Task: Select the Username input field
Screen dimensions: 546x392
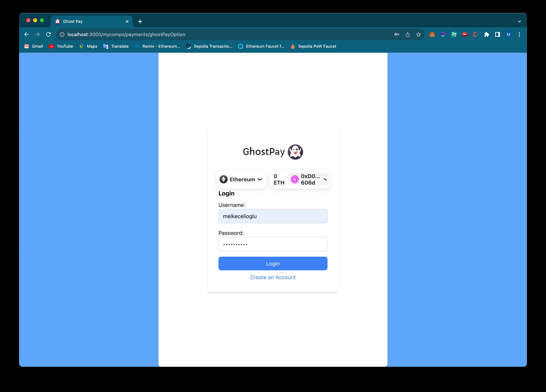Action: coord(273,216)
